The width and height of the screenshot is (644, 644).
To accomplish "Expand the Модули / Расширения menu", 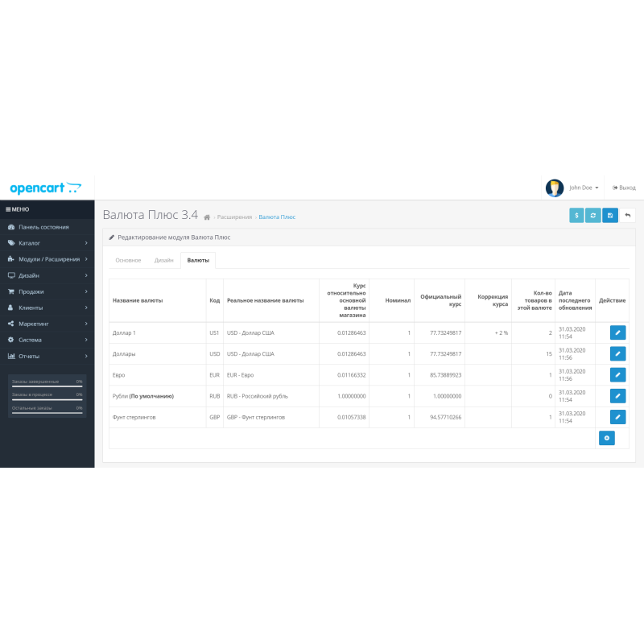I will pos(47,259).
